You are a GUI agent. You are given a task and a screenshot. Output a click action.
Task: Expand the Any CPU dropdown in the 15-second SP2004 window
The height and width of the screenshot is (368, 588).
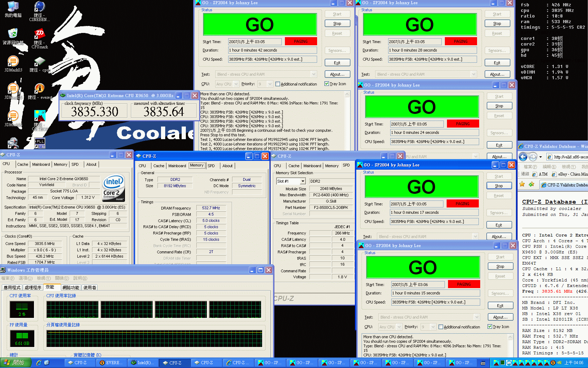click(x=399, y=327)
